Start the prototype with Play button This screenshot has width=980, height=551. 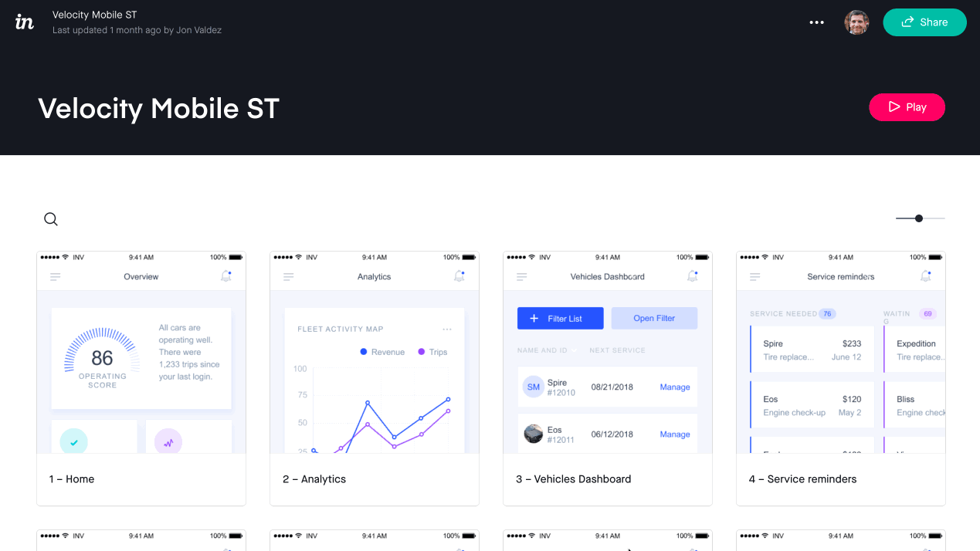(x=907, y=107)
